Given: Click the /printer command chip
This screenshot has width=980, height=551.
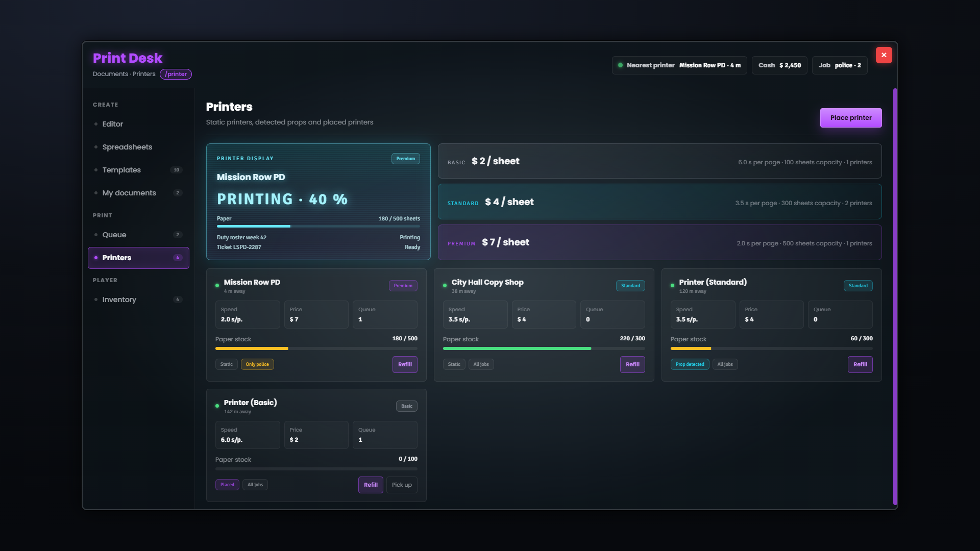Looking at the screenshot, I should click(176, 74).
